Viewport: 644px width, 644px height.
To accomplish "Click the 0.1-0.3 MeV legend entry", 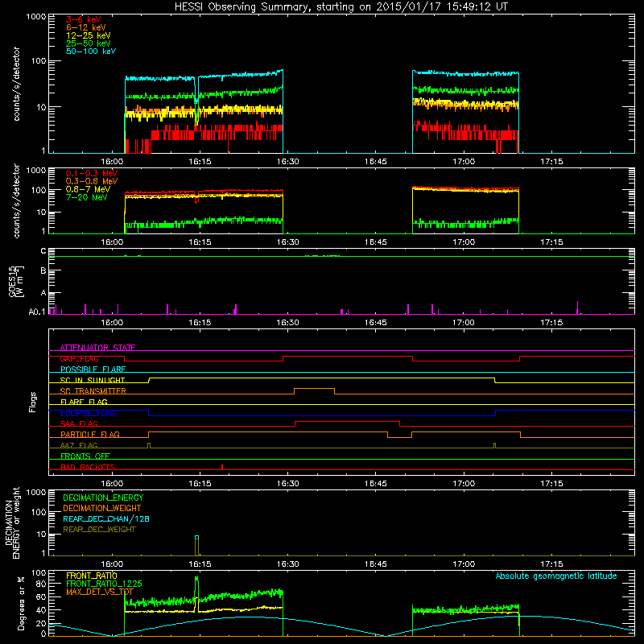I will (92, 173).
